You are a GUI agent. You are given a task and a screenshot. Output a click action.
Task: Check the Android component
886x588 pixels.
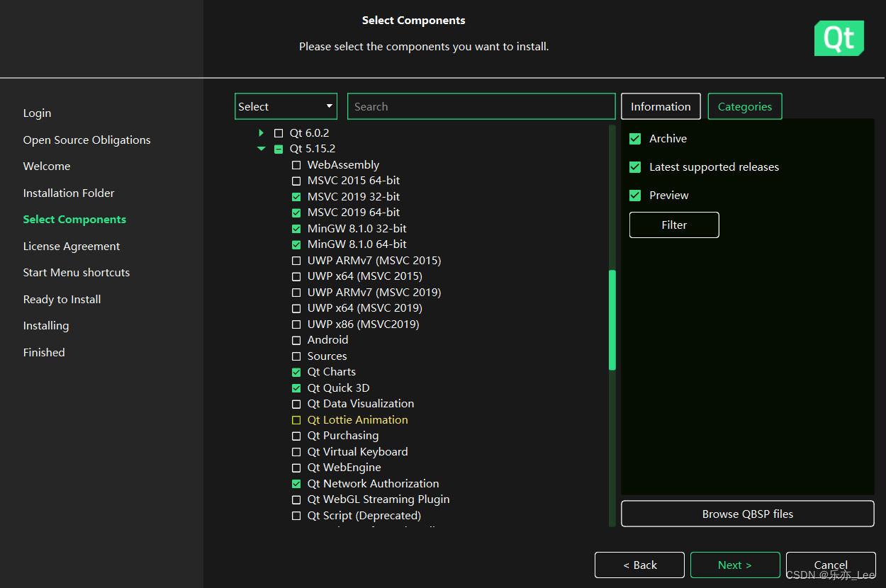[296, 340]
